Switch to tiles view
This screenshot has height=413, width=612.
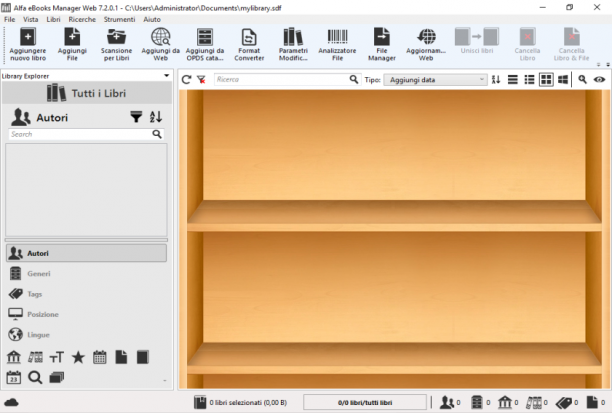[x=563, y=80]
